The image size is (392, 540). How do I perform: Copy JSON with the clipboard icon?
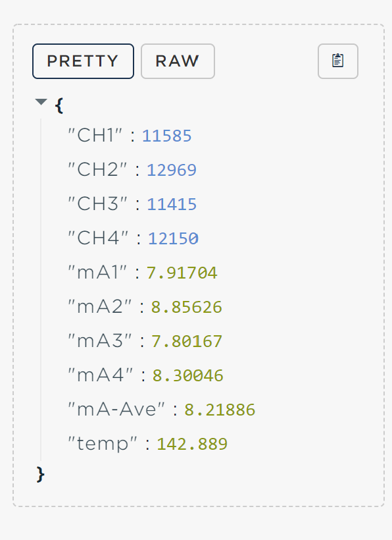pos(337,61)
